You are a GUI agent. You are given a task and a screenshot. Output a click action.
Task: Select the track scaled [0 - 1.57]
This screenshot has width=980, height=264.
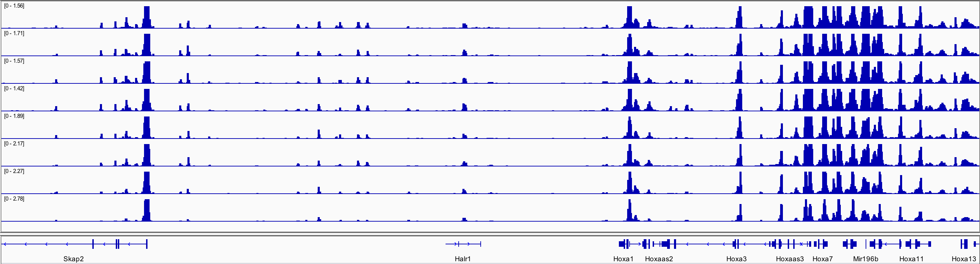pyautogui.click(x=490, y=71)
